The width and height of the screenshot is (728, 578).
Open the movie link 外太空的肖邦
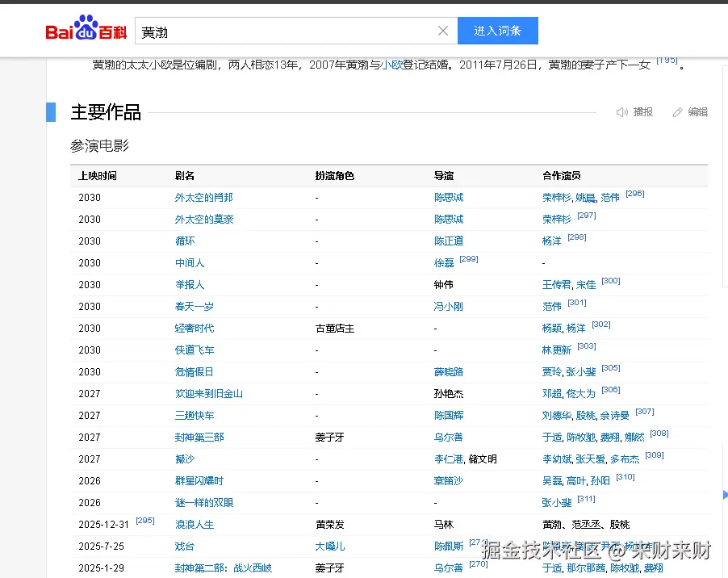coord(204,197)
